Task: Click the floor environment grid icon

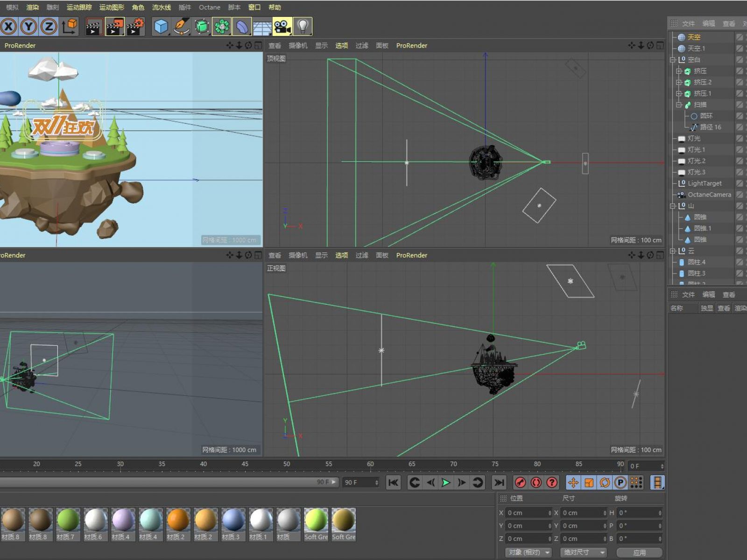Action: point(262,27)
